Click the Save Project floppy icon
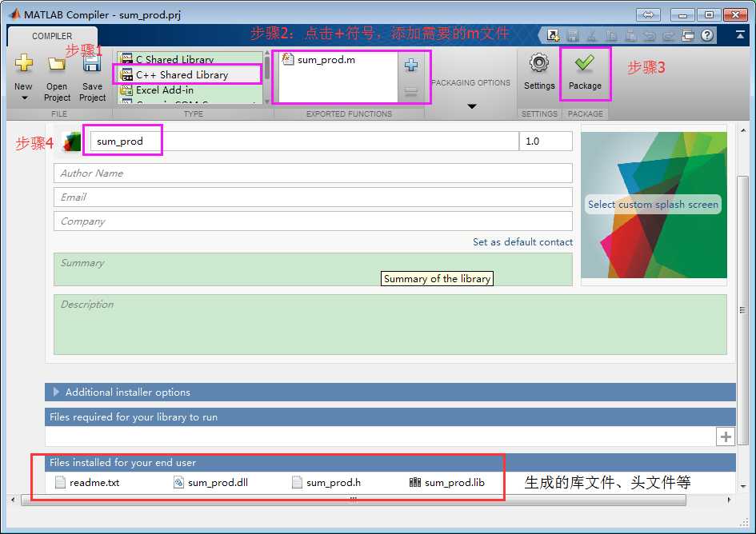 click(x=92, y=63)
